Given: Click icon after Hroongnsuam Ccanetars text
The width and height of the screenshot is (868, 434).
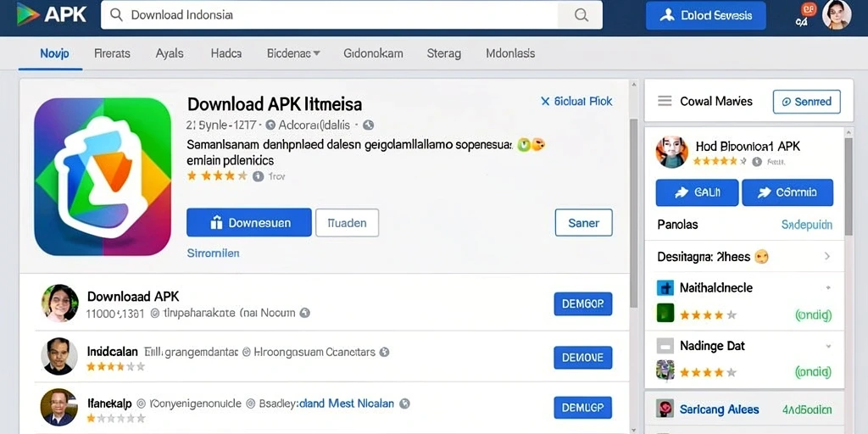Looking at the screenshot, I should point(384,352).
